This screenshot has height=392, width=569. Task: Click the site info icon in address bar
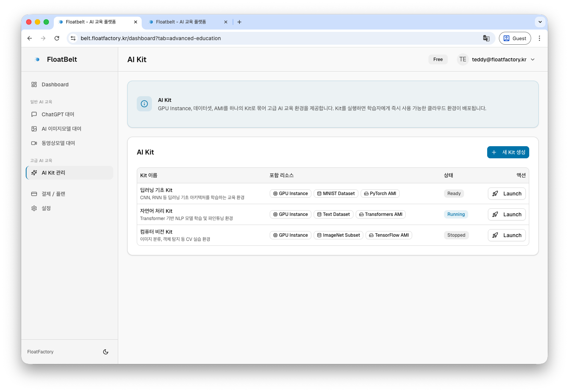(73, 38)
